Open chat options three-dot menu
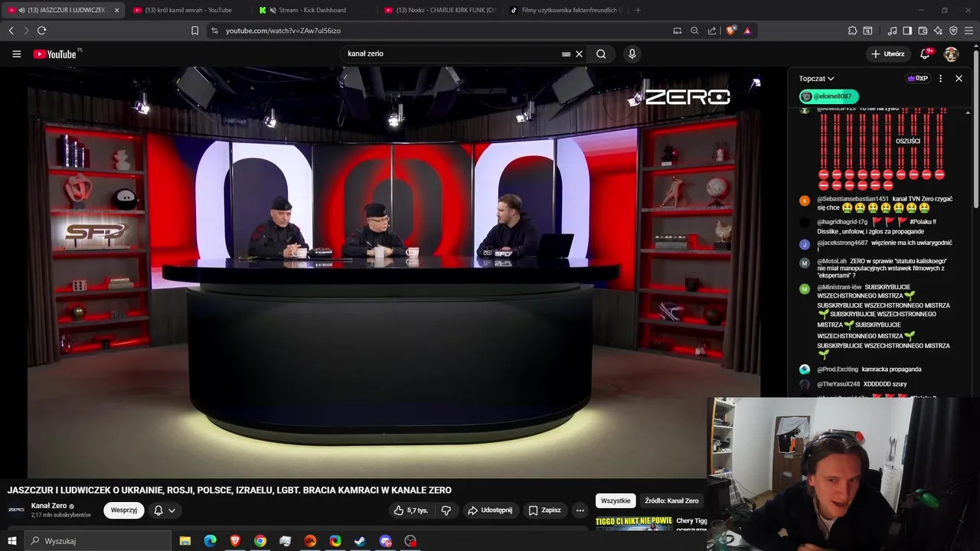980x551 pixels. 940,78
